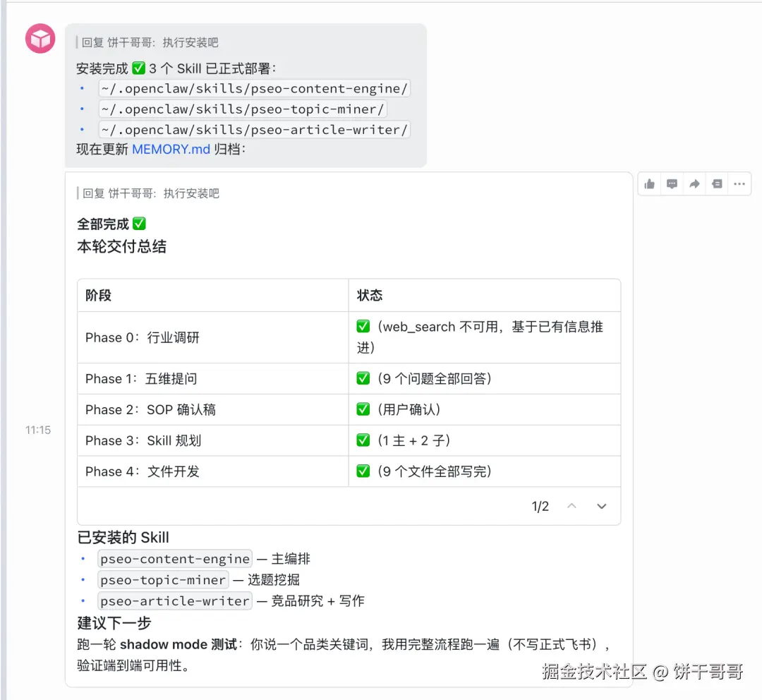Open the reply-in-thread comment icon
This screenshot has height=700, width=762.
[672, 184]
